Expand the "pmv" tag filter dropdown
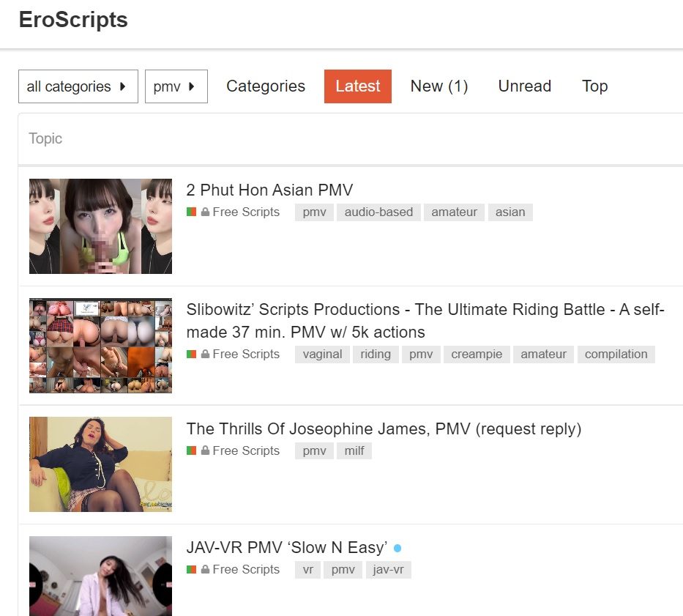 [176, 86]
